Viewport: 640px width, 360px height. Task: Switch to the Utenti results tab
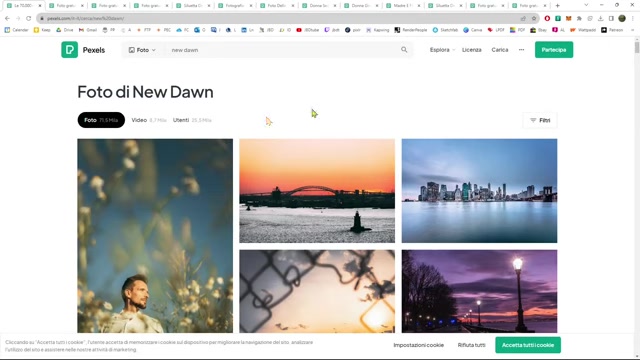(x=192, y=120)
